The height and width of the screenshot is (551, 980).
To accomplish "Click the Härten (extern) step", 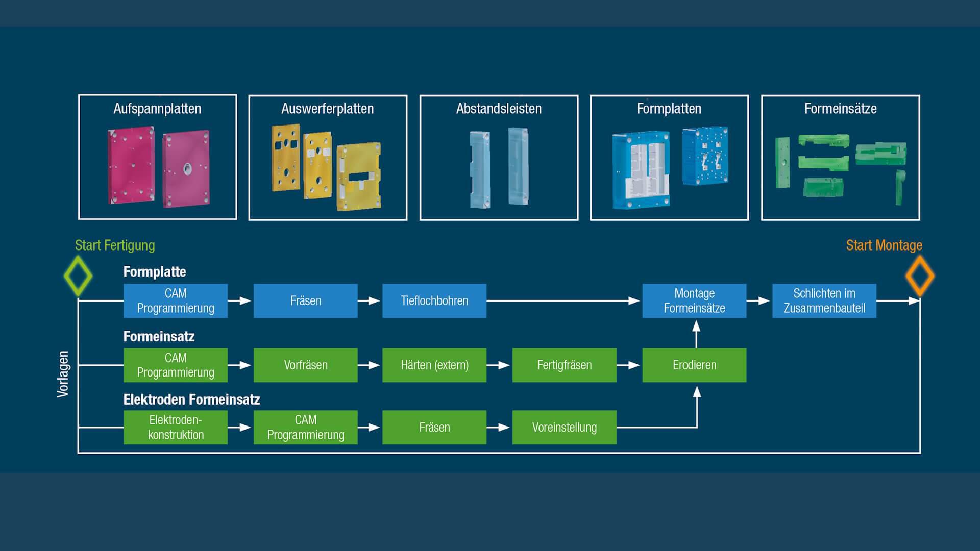I will [434, 365].
